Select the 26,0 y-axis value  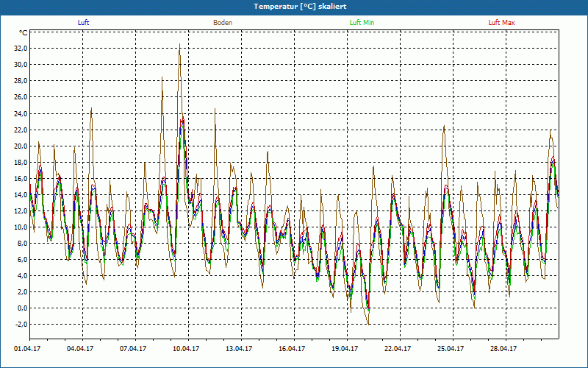coord(21,97)
